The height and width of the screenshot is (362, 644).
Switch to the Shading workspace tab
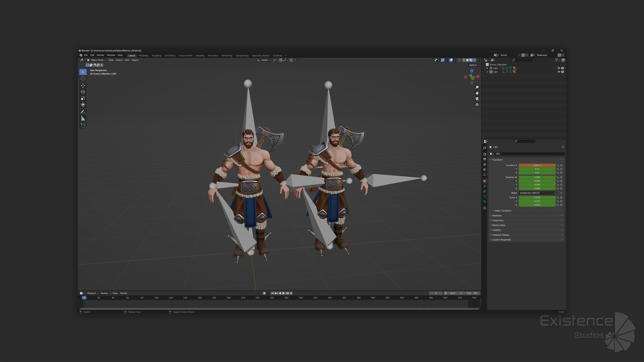(x=200, y=55)
